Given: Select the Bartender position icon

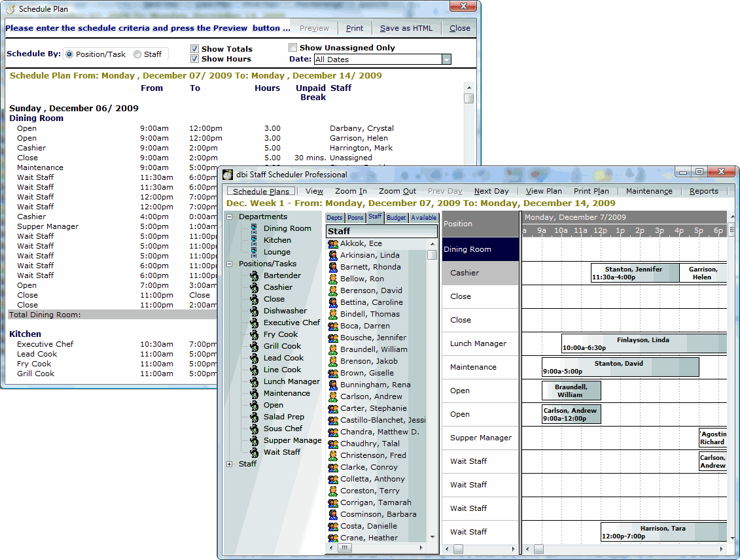Looking at the screenshot, I should [255, 275].
